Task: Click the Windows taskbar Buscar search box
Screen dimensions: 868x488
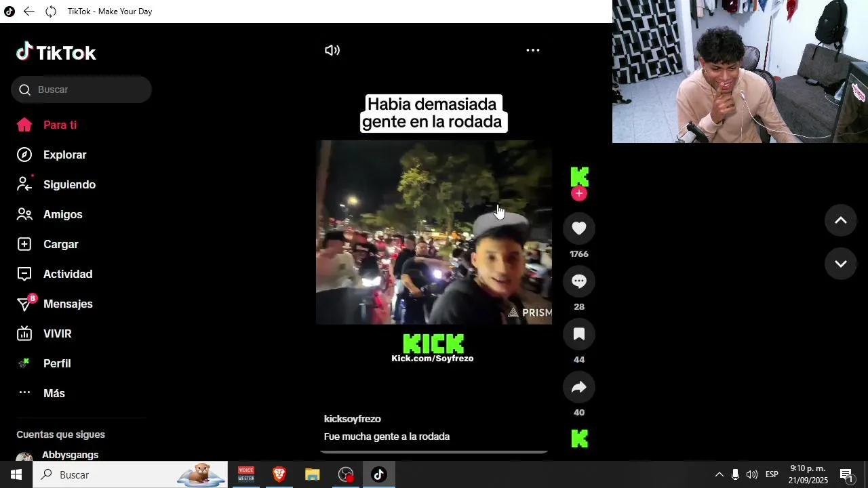Action: click(x=130, y=474)
